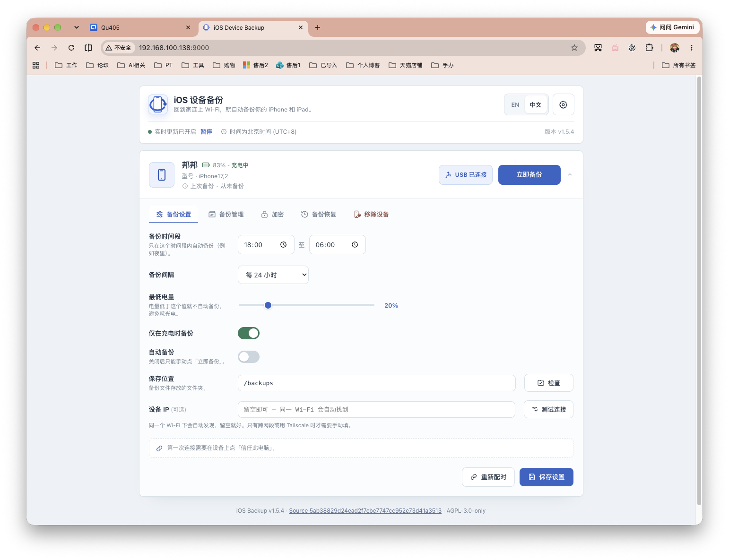Open the 备份间隔 dropdown
The width and height of the screenshot is (729, 560).
click(x=273, y=275)
